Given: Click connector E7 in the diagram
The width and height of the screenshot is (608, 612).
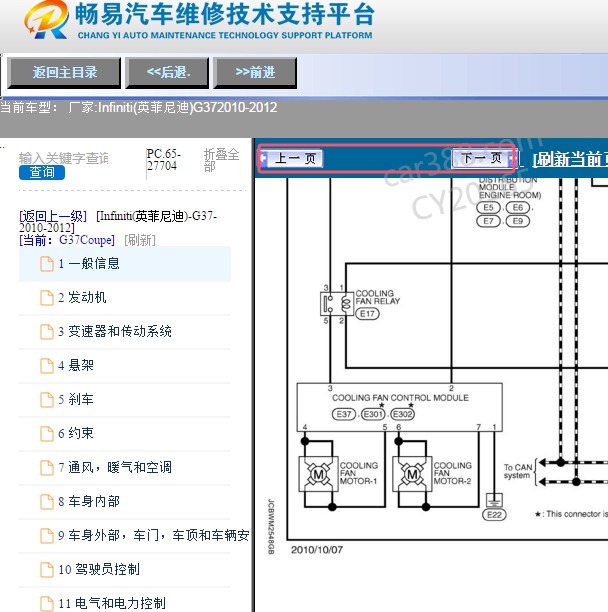Looking at the screenshot, I should pyautogui.click(x=488, y=221).
